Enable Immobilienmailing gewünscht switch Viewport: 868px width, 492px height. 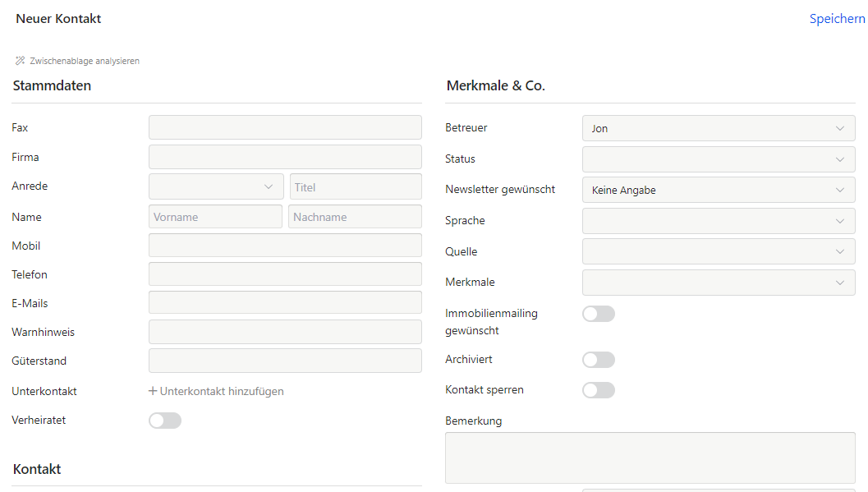click(599, 314)
